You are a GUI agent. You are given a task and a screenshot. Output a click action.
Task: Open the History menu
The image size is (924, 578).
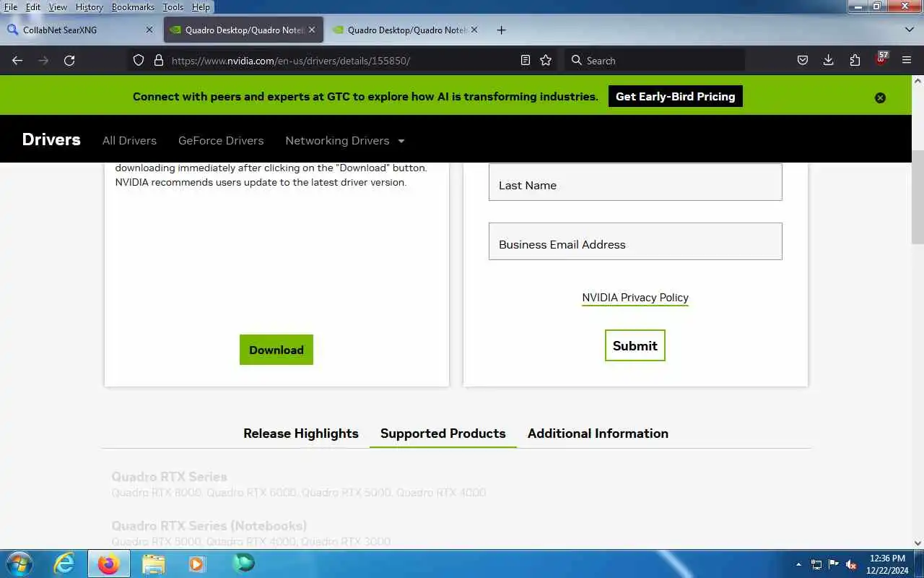(89, 7)
